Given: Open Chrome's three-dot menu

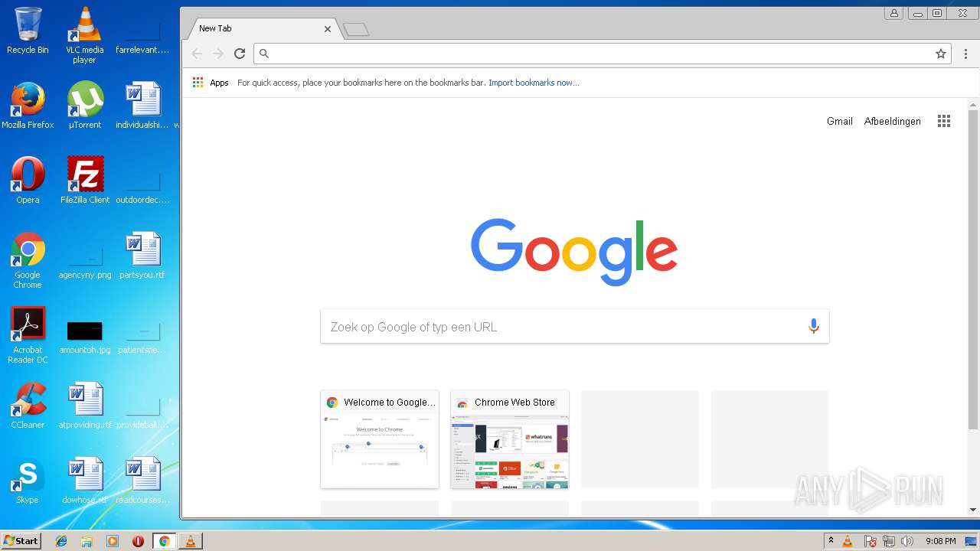Looking at the screenshot, I should pyautogui.click(x=965, y=54).
